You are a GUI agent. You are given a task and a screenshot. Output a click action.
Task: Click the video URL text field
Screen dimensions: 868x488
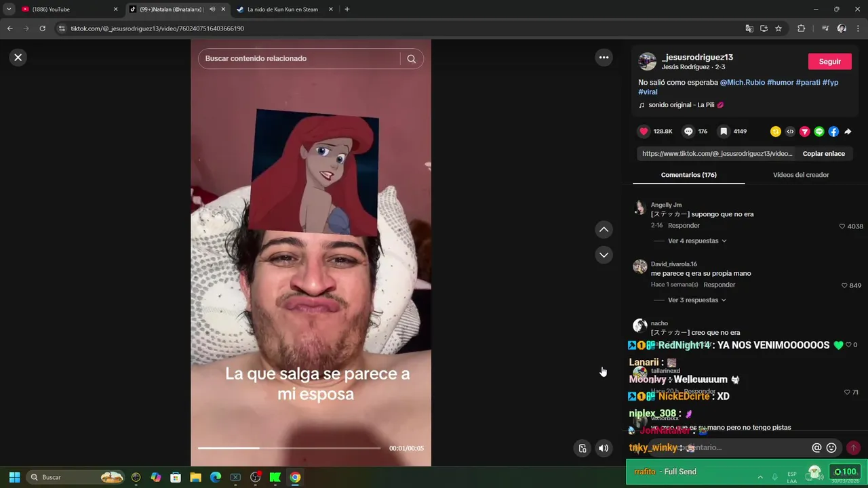coord(717,154)
